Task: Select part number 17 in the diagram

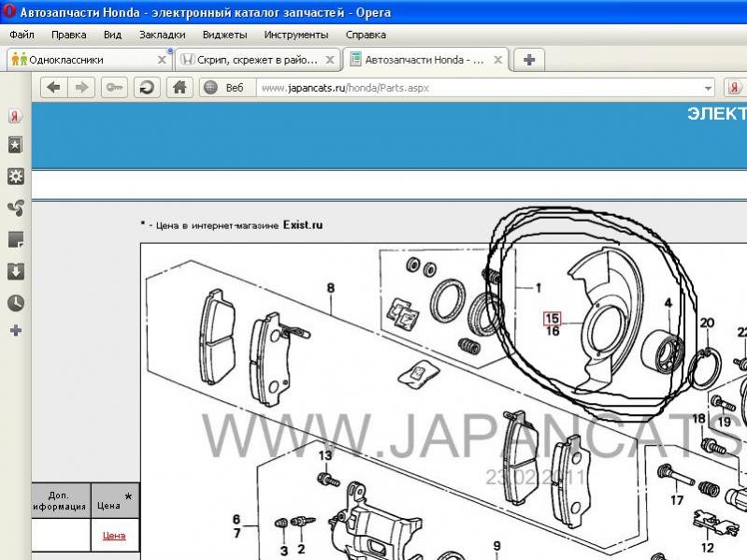Action: coord(677,500)
